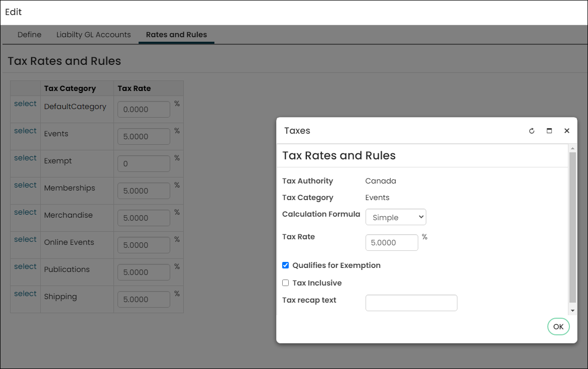The height and width of the screenshot is (369, 588).
Task: Click the Events tax category value in dialog
Action: point(377,198)
